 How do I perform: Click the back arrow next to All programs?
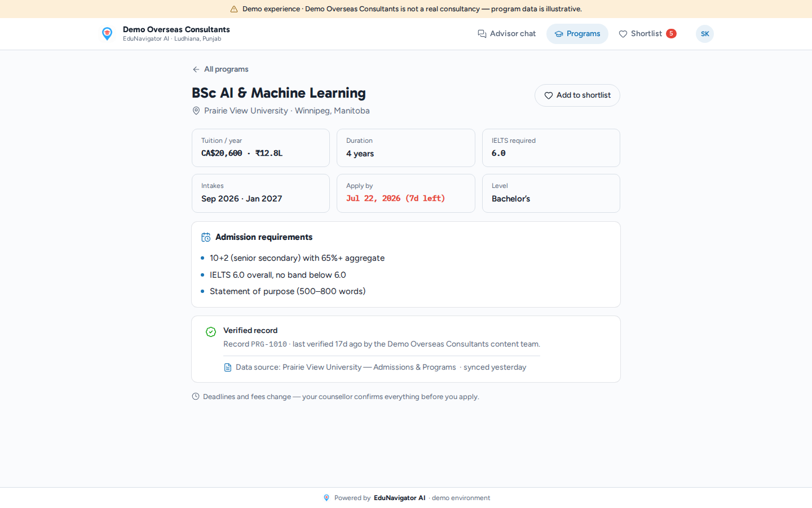196,69
